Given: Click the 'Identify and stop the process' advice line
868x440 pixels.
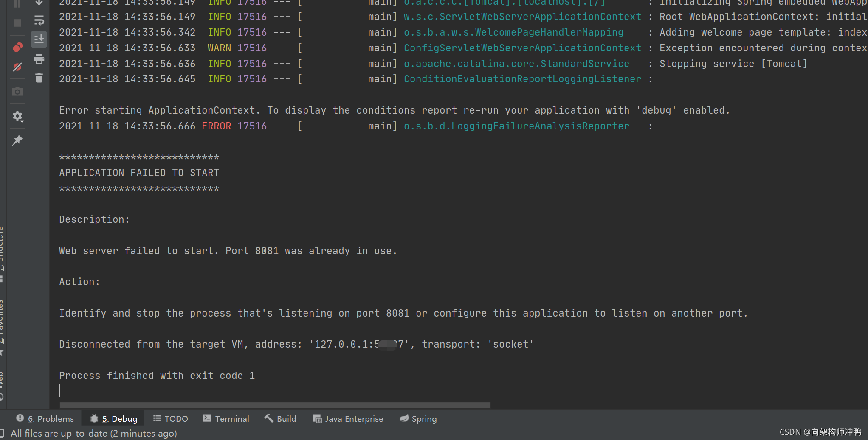Looking at the screenshot, I should [403, 313].
